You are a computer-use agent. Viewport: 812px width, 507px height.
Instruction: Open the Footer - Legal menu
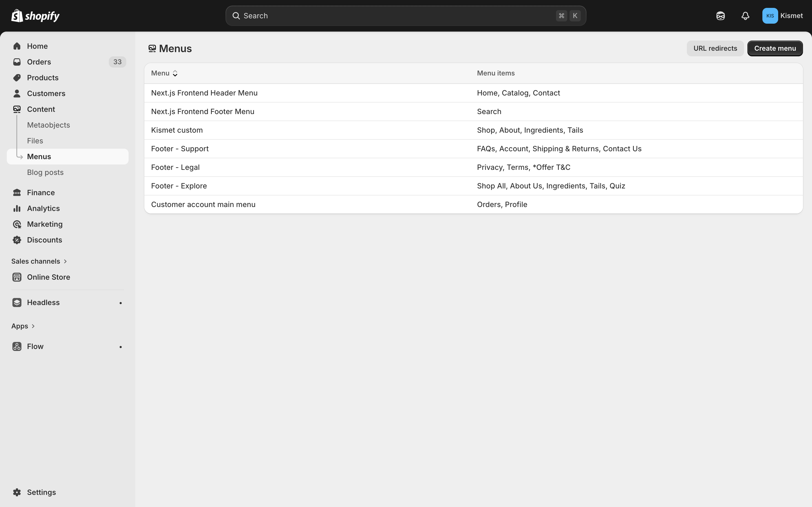click(x=175, y=167)
